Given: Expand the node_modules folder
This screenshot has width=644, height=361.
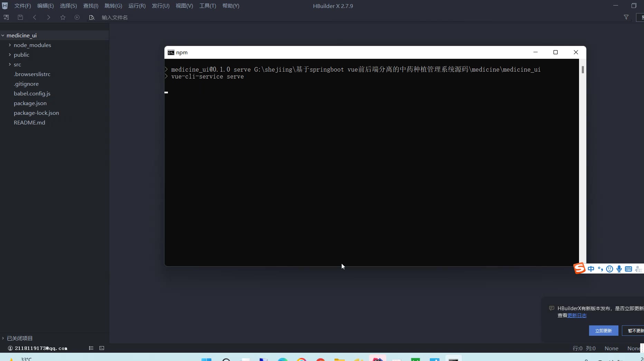Looking at the screenshot, I should pos(10,45).
